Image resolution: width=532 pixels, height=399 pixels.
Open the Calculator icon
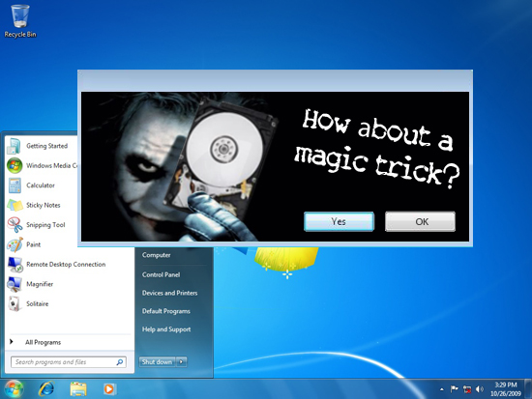click(x=15, y=185)
